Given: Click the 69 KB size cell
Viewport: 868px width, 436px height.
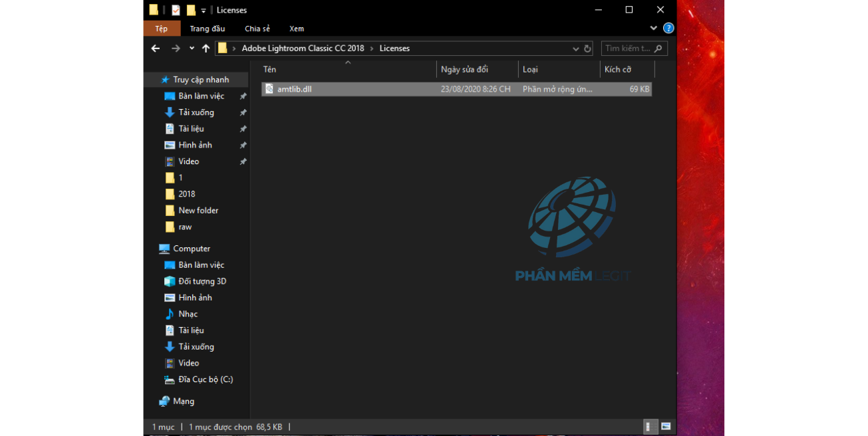Looking at the screenshot, I should tap(640, 89).
